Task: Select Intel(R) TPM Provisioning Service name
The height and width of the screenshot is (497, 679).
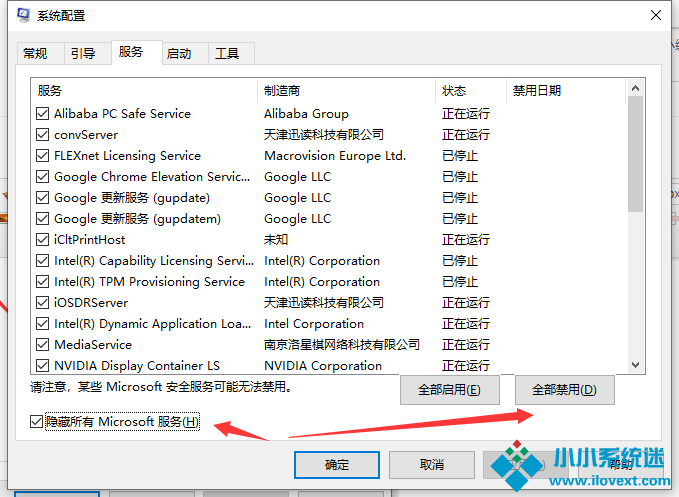Action: pos(149,281)
